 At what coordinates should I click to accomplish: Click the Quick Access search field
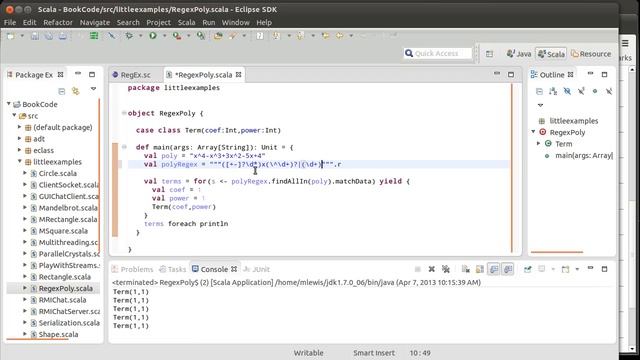438,53
